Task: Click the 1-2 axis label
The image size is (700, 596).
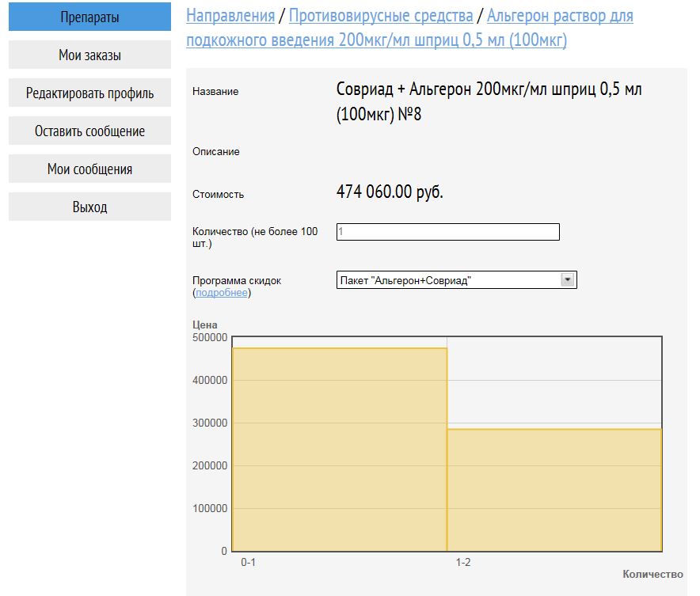Action: [x=463, y=563]
